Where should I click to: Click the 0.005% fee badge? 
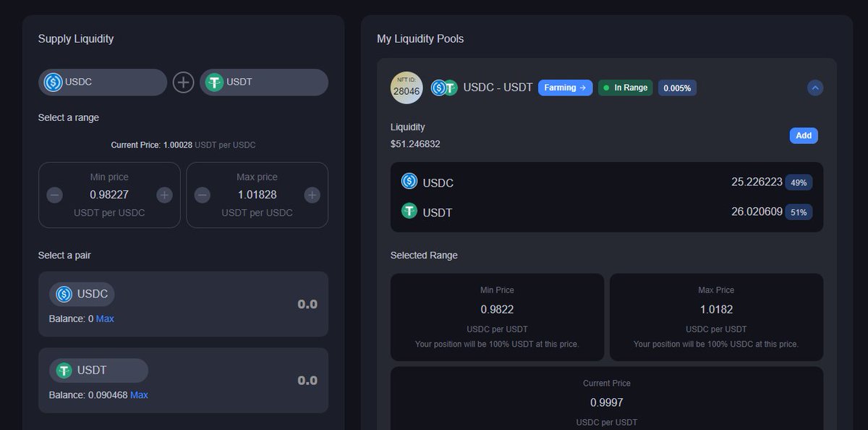coord(677,88)
